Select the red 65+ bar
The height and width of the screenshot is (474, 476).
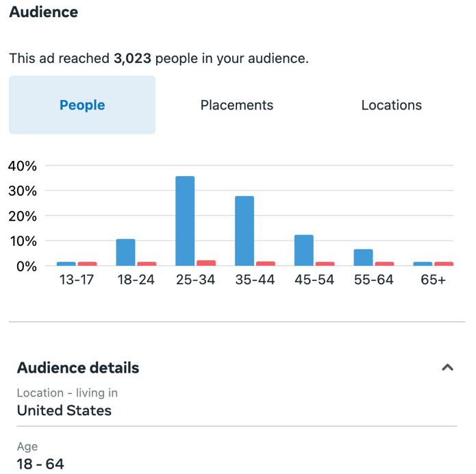pyautogui.click(x=444, y=264)
